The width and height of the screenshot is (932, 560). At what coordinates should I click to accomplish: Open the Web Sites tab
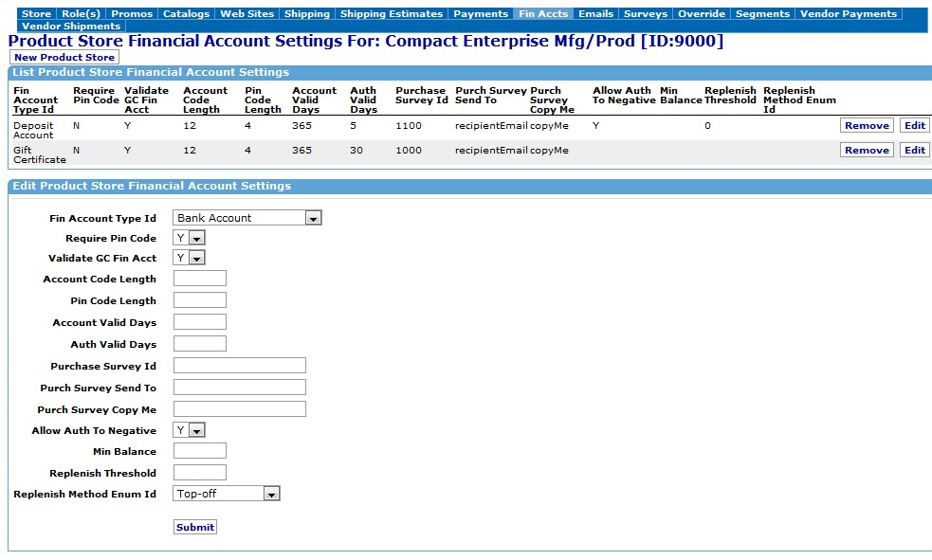tap(247, 13)
